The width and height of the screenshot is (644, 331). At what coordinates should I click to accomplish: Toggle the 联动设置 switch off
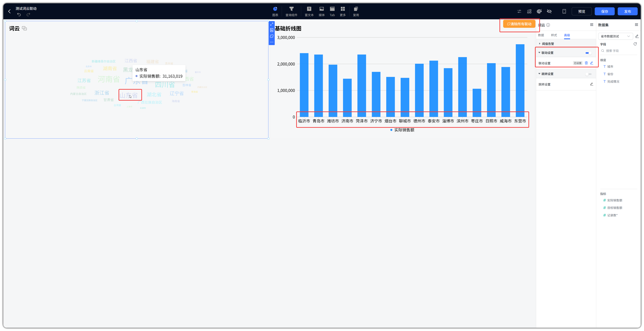[588, 53]
